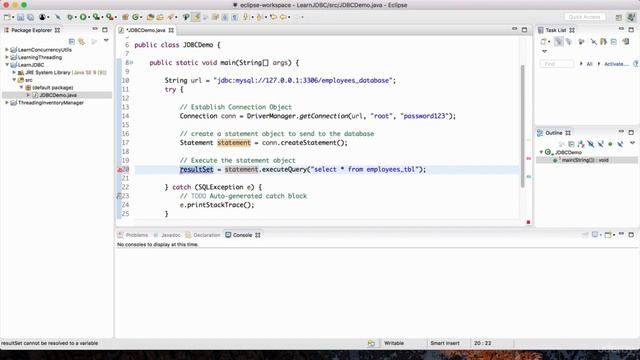Click the editor vertical scrollbar

[x=522, y=127]
